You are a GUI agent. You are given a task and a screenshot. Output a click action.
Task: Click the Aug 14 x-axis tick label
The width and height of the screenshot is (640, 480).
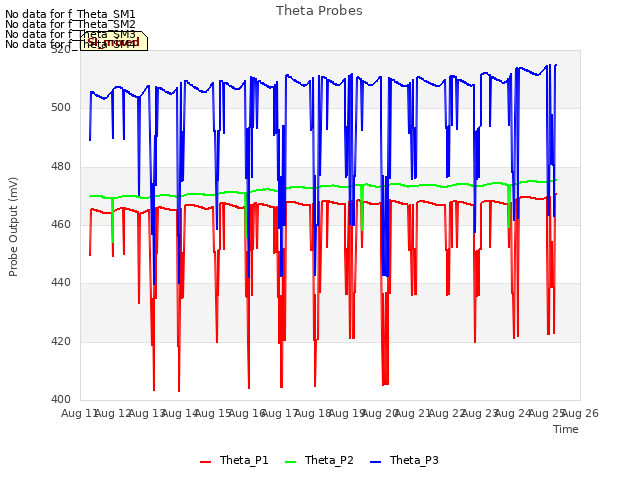[180, 413]
